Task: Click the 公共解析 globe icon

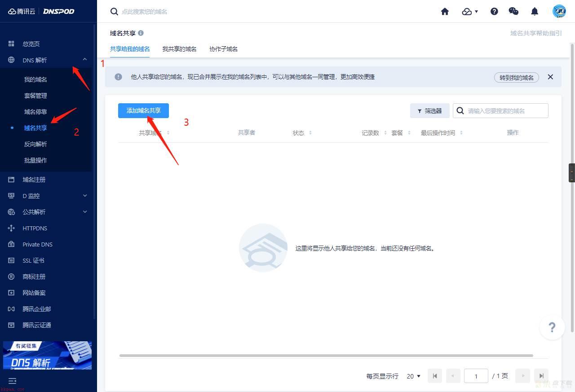Action: tap(11, 212)
